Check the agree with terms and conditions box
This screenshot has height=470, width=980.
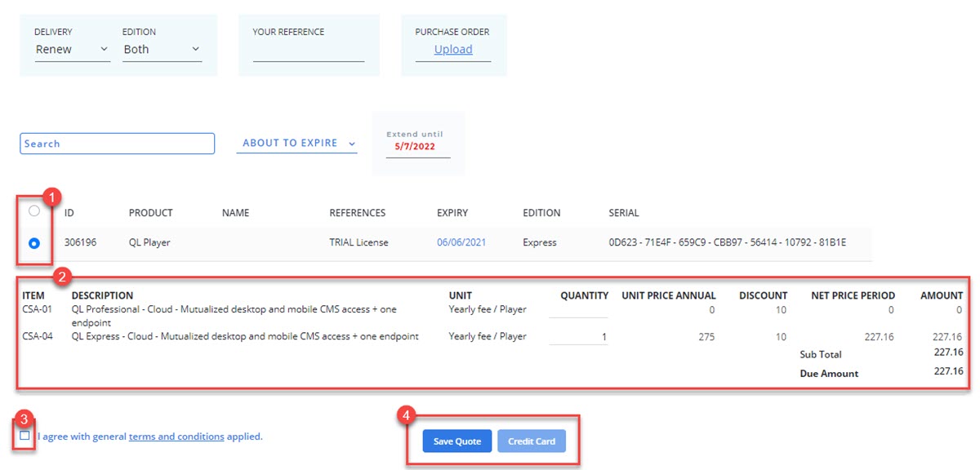(24, 436)
